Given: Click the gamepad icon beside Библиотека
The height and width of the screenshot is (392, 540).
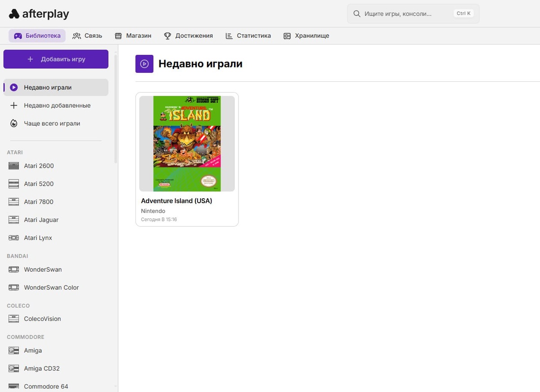Looking at the screenshot, I should point(18,36).
